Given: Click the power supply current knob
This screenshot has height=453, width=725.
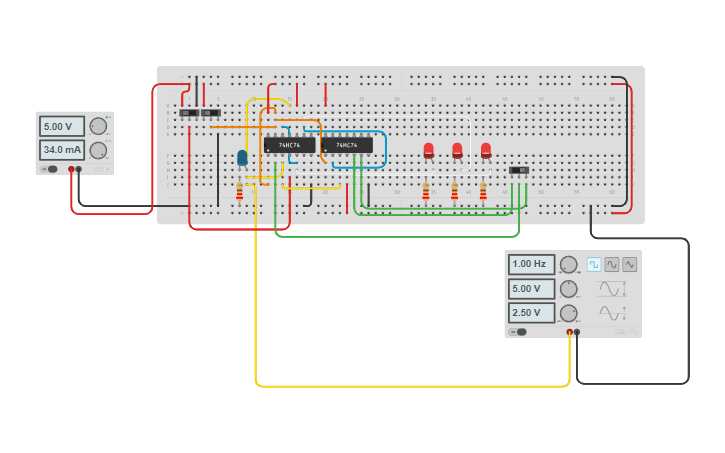Looking at the screenshot, I should tap(98, 150).
